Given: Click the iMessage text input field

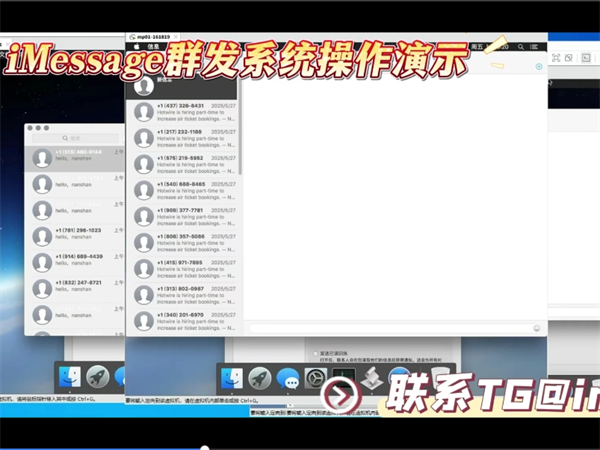Looking at the screenshot, I should [x=390, y=327].
